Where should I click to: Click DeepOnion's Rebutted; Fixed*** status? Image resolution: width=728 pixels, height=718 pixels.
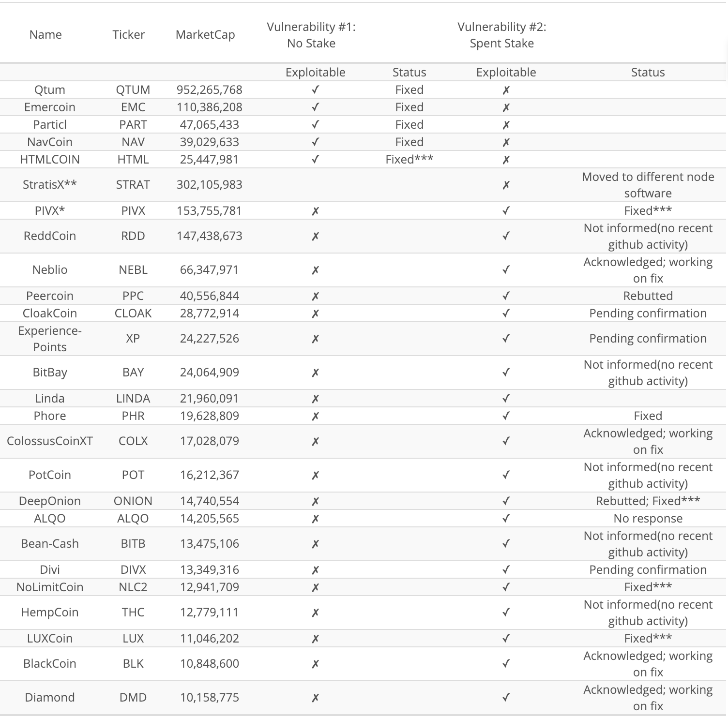coord(648,501)
